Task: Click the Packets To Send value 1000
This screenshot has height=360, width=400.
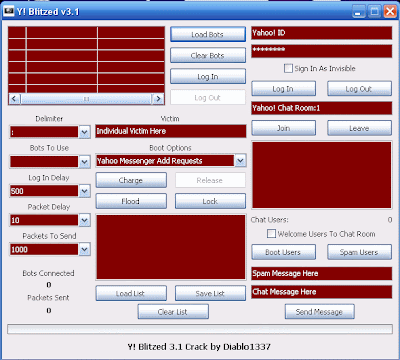Action: point(19,249)
